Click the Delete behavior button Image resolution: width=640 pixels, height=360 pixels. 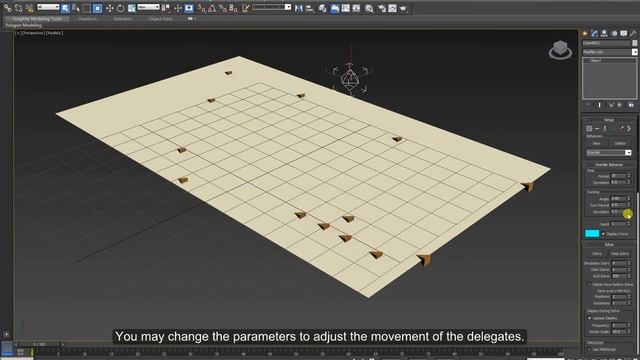(620, 144)
